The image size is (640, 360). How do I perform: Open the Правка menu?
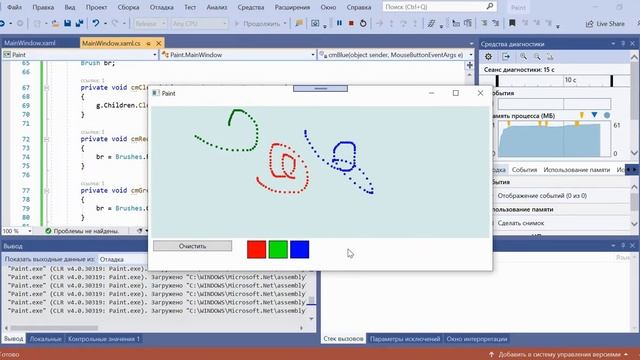pyautogui.click(x=43, y=7)
